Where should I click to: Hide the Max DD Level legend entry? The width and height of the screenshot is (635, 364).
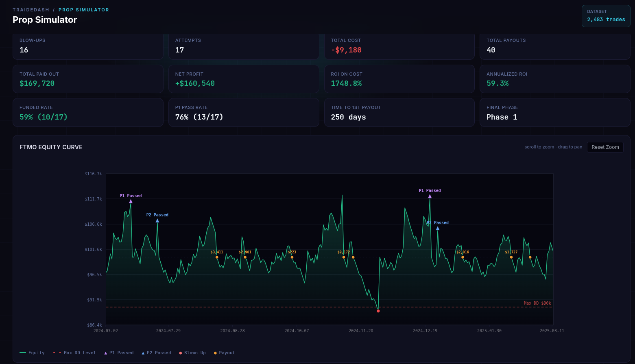(x=75, y=353)
